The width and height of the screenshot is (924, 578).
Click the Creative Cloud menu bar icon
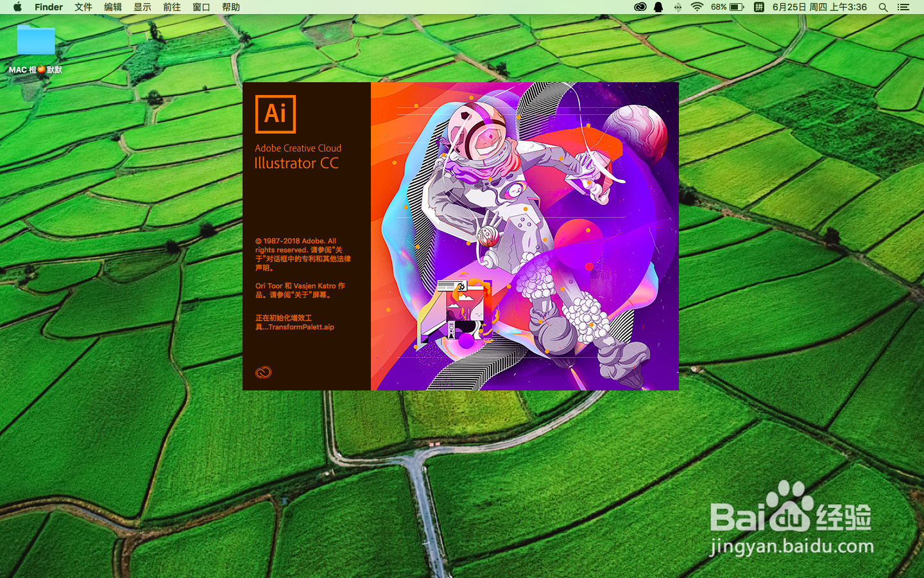(640, 7)
